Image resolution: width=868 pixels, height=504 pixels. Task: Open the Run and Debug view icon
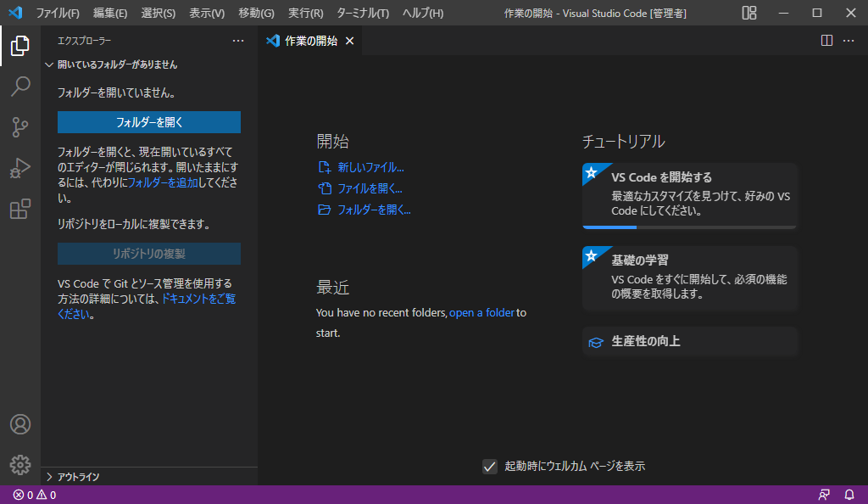pyautogui.click(x=20, y=168)
